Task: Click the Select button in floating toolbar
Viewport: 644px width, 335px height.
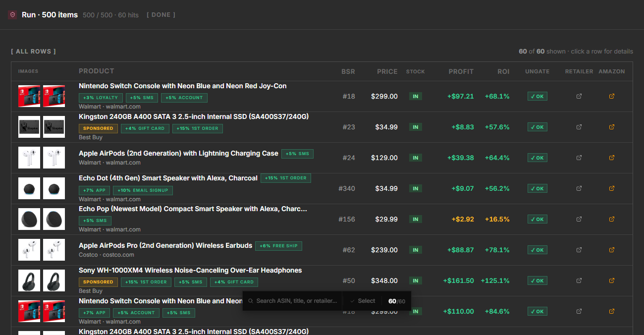Action: coord(362,301)
